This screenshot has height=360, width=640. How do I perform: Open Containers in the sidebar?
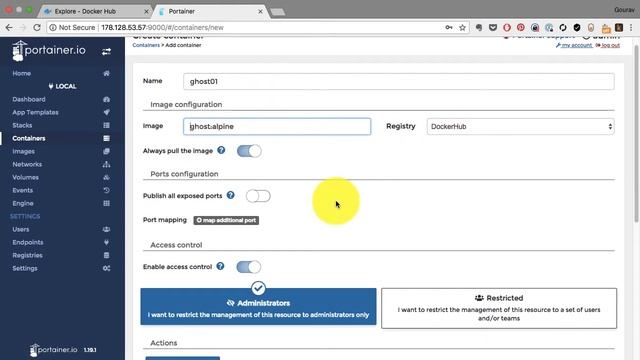[x=29, y=138]
